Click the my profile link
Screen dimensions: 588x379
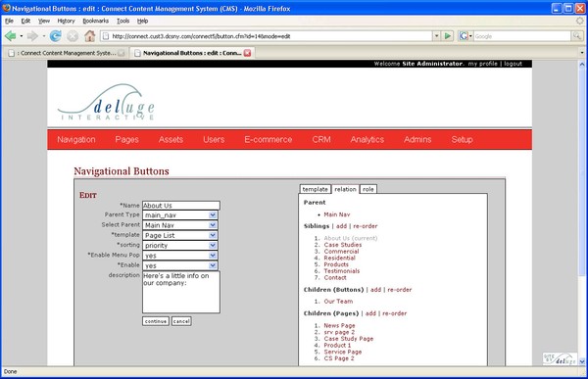[x=482, y=64]
